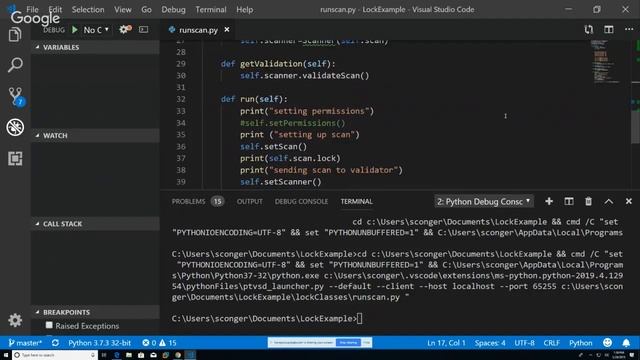This screenshot has width=640, height=360.
Task: Split the terminal panel
Action: pos(569,201)
